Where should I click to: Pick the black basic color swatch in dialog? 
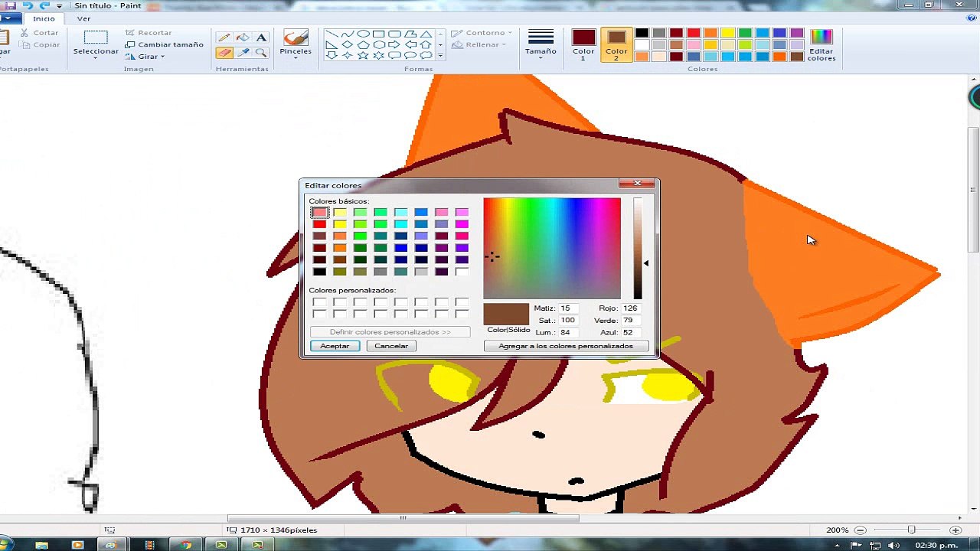coord(319,272)
